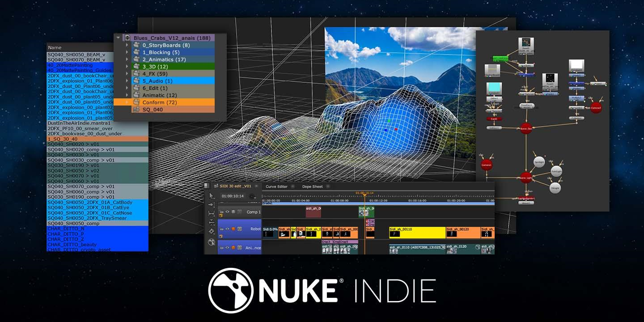Click the globe icon at the toolbar bottom
Image resolution: width=644 pixels, height=322 pixels.
[211, 242]
